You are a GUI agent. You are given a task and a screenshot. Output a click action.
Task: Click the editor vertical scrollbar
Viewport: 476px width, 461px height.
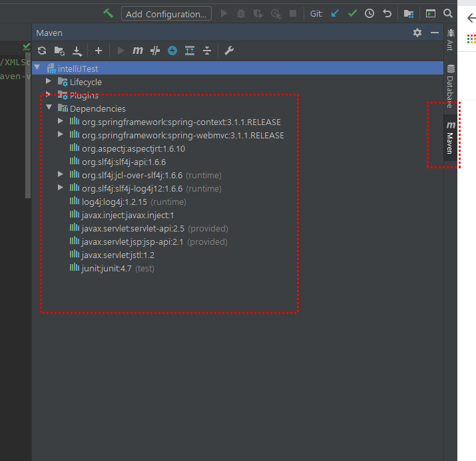[x=28, y=125]
